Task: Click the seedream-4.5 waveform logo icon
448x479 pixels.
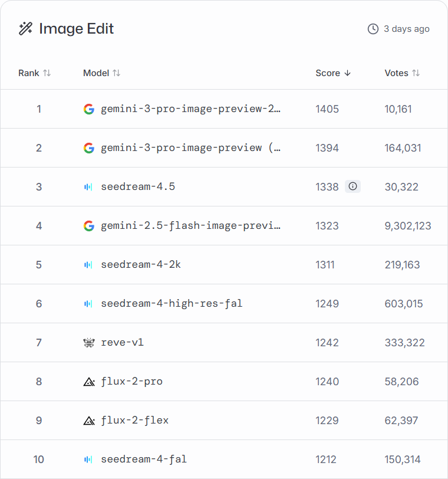Action: coord(89,187)
